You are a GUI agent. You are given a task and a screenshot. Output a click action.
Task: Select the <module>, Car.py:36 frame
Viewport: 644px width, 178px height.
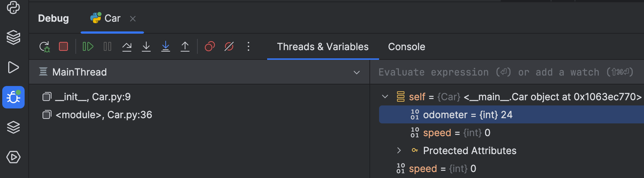[x=103, y=115]
